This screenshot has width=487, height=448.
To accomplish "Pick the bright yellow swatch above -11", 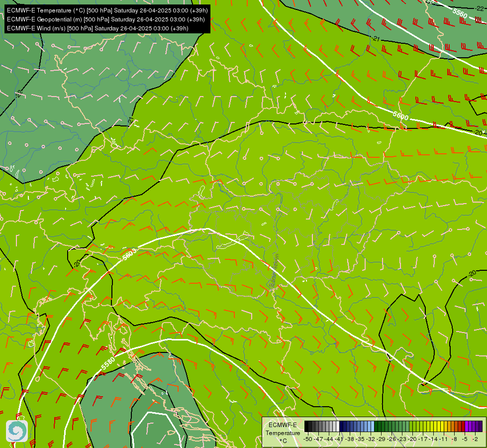I will [442, 426].
